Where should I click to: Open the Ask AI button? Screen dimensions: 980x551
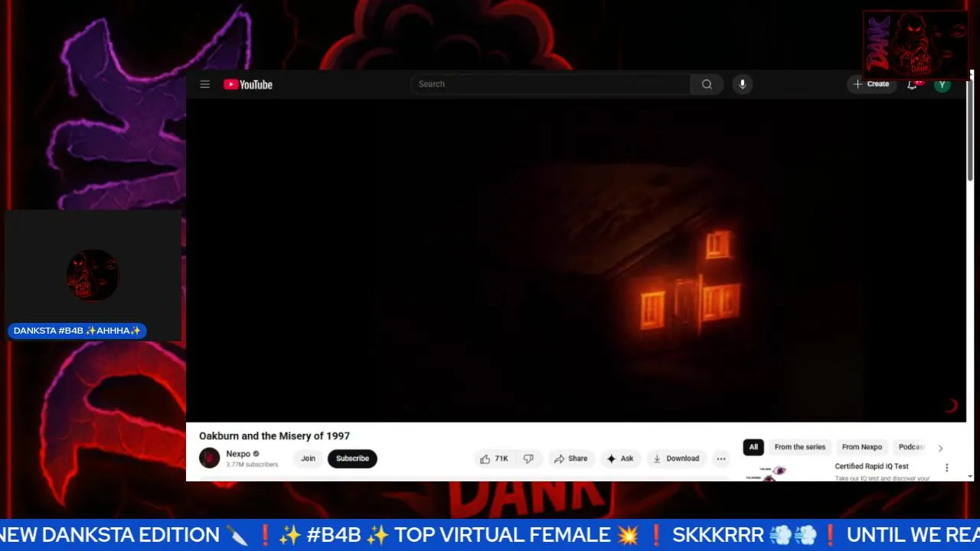click(x=620, y=458)
